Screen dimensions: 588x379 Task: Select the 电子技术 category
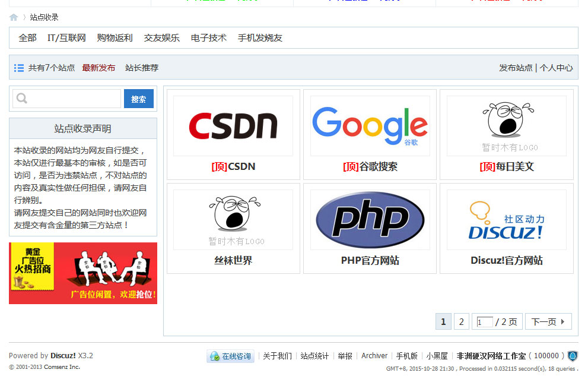tap(208, 38)
